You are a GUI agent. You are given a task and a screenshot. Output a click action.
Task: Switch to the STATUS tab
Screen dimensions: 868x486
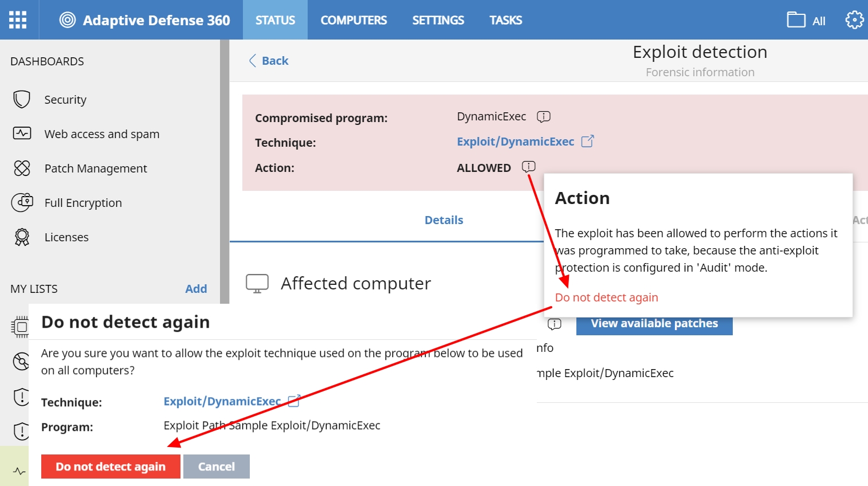click(275, 20)
